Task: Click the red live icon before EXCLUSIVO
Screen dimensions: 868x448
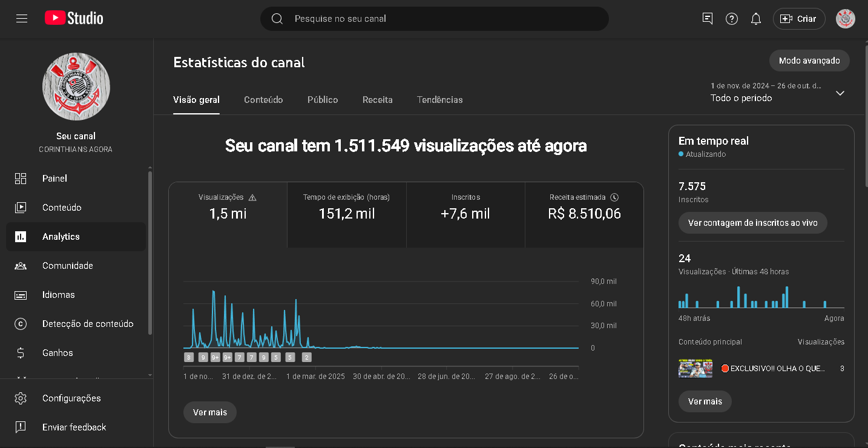Action: pos(725,368)
